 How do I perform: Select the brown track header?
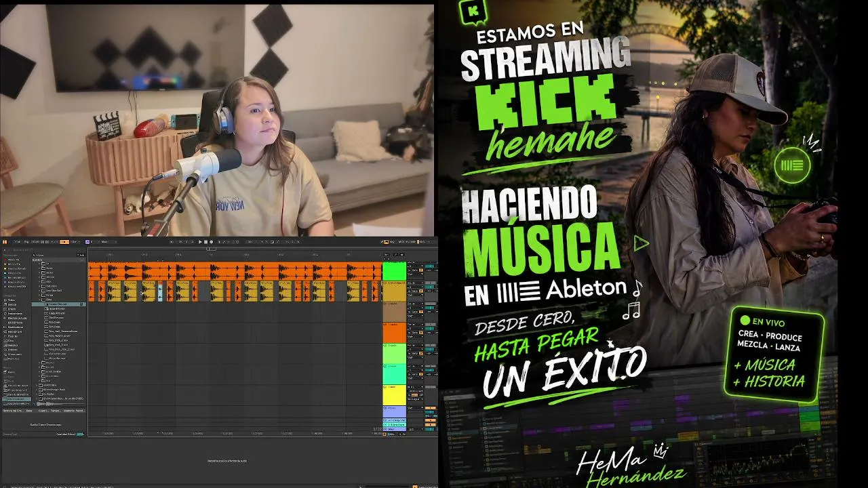(x=394, y=312)
